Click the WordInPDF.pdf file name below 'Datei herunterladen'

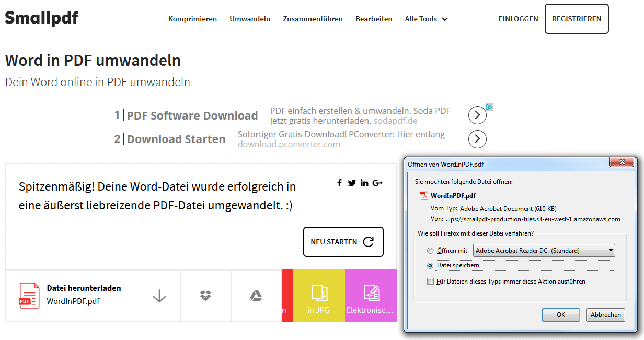73,301
